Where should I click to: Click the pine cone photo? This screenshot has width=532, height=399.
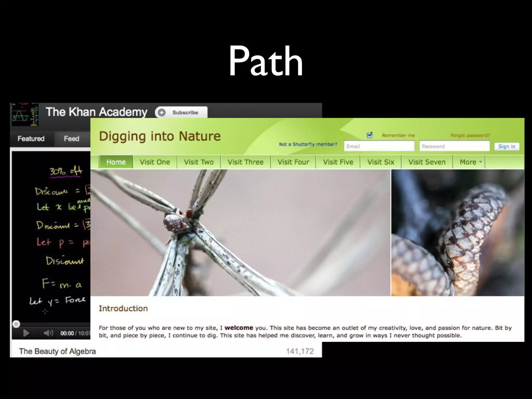(x=458, y=233)
